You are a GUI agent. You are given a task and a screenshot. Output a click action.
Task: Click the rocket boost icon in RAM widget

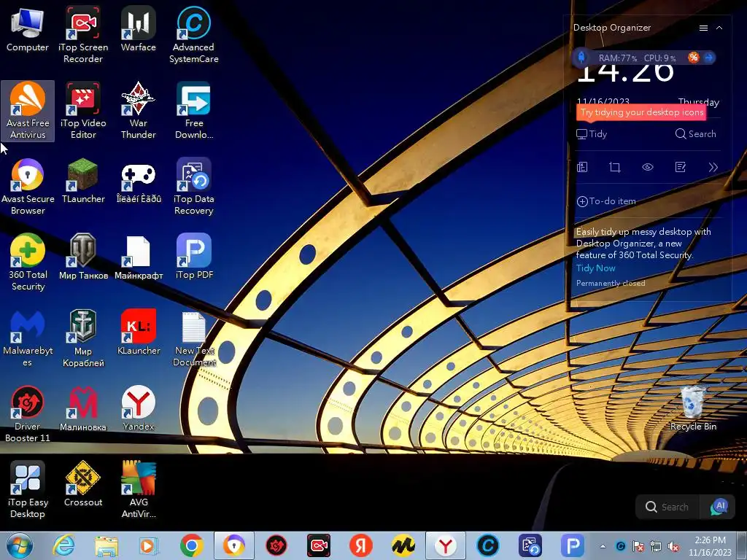pyautogui.click(x=581, y=58)
